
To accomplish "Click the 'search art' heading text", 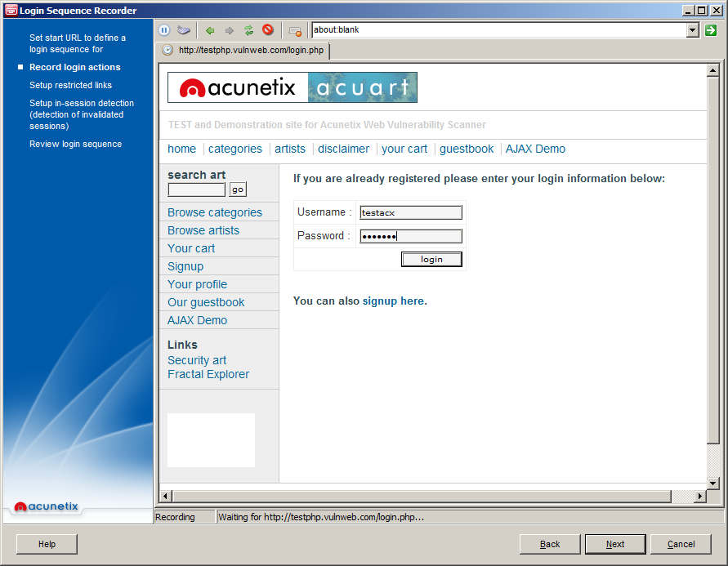I will 196,175.
